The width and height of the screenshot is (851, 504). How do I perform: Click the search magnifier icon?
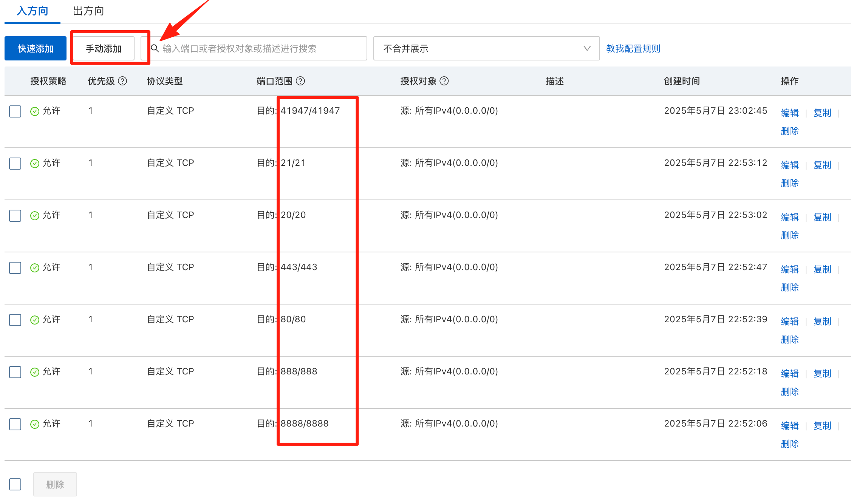click(x=155, y=48)
